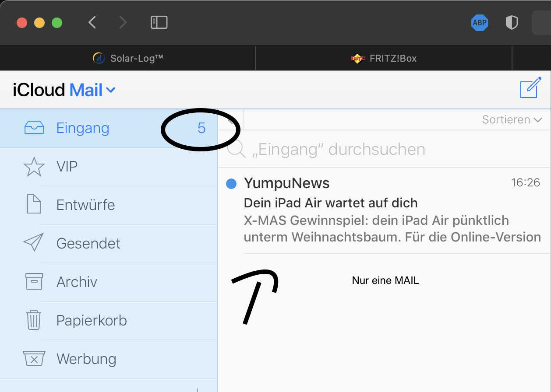Viewport: 551px width, 392px height.
Task: Compose a new mail message
Action: click(x=530, y=89)
